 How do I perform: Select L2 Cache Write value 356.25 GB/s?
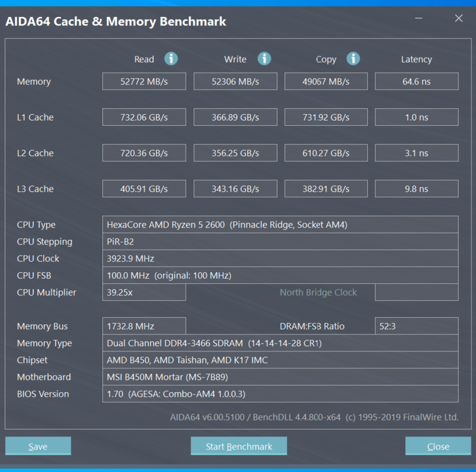click(235, 153)
